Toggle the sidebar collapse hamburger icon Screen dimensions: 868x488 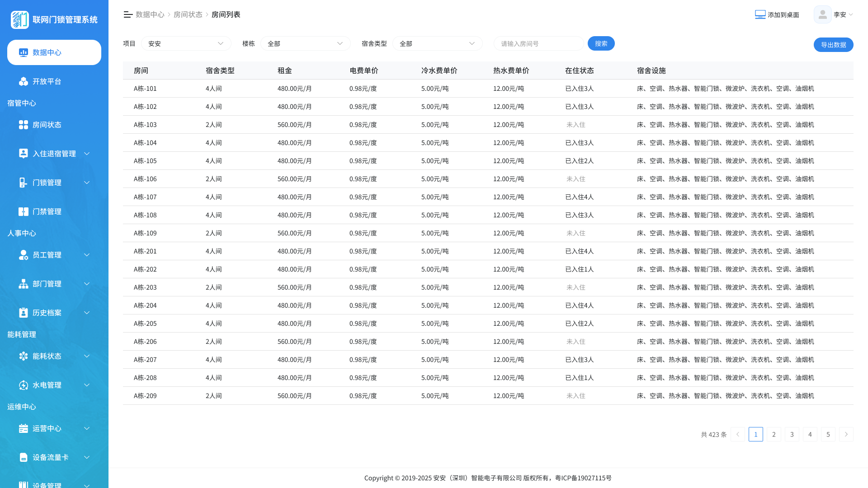click(128, 14)
